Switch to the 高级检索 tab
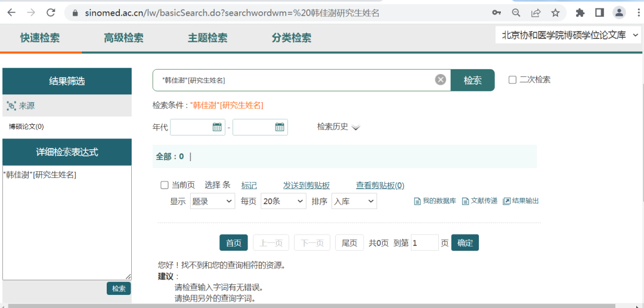The width and height of the screenshot is (644, 308). pyautogui.click(x=123, y=38)
